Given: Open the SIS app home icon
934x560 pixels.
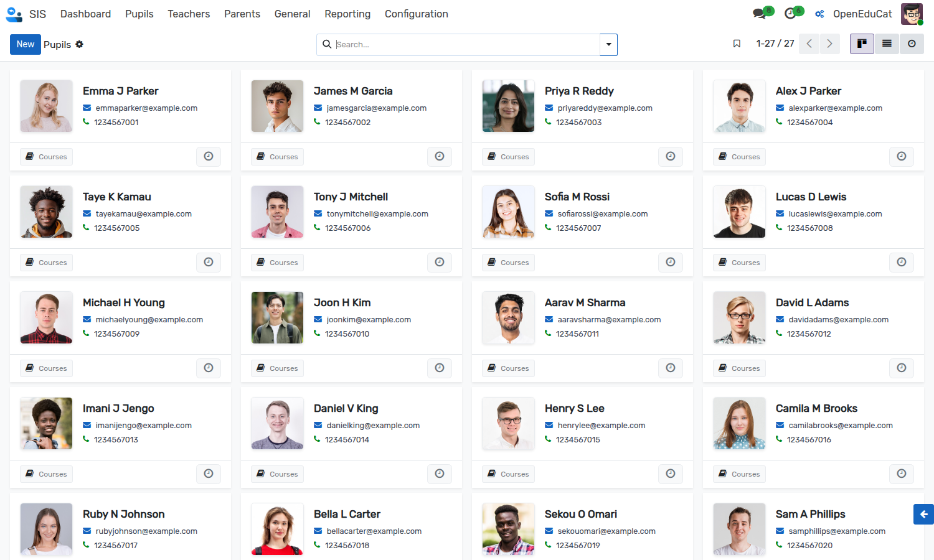Looking at the screenshot, I should (14, 14).
